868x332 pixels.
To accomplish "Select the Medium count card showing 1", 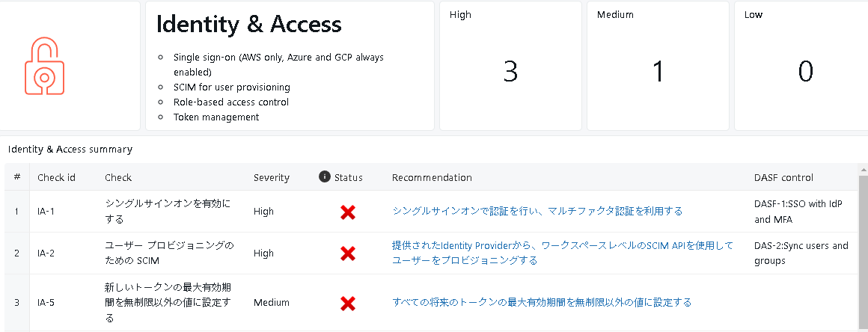I will pos(658,66).
